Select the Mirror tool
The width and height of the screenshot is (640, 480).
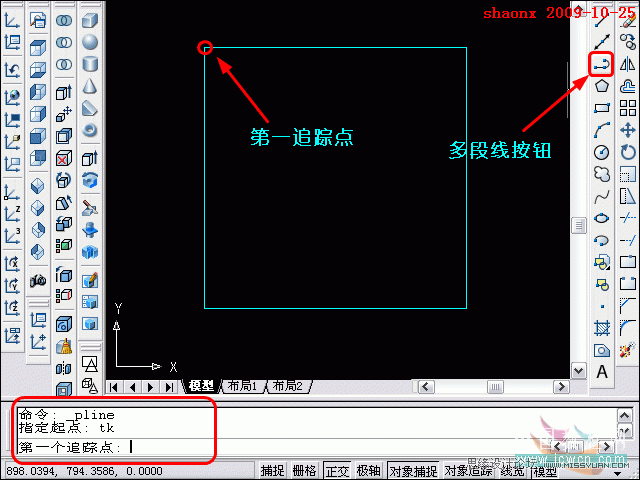click(x=628, y=65)
